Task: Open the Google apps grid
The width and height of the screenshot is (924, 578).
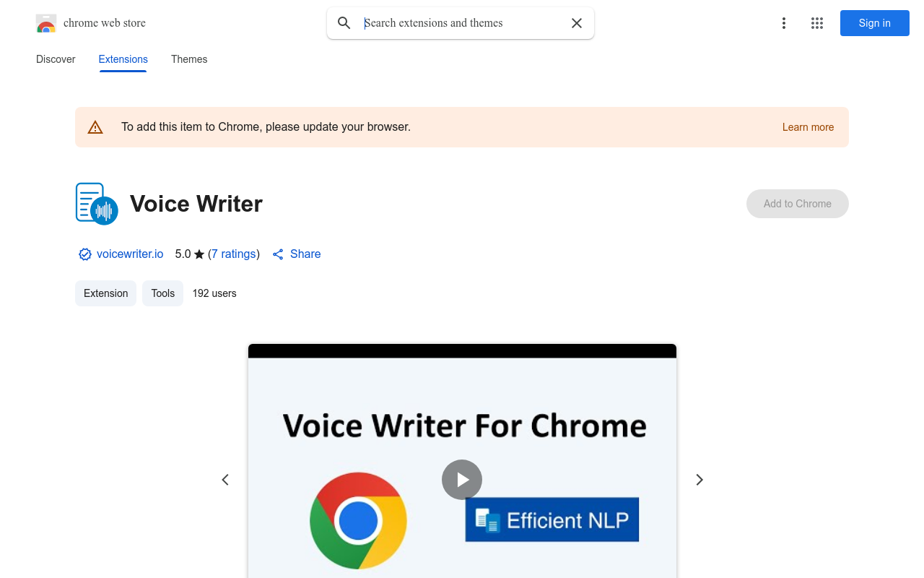Action: click(x=817, y=23)
